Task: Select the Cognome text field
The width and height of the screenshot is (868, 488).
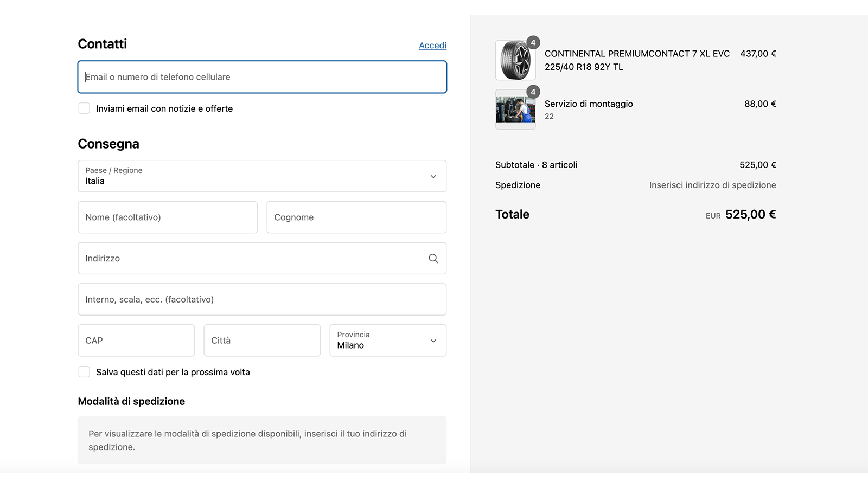Action: tap(356, 217)
